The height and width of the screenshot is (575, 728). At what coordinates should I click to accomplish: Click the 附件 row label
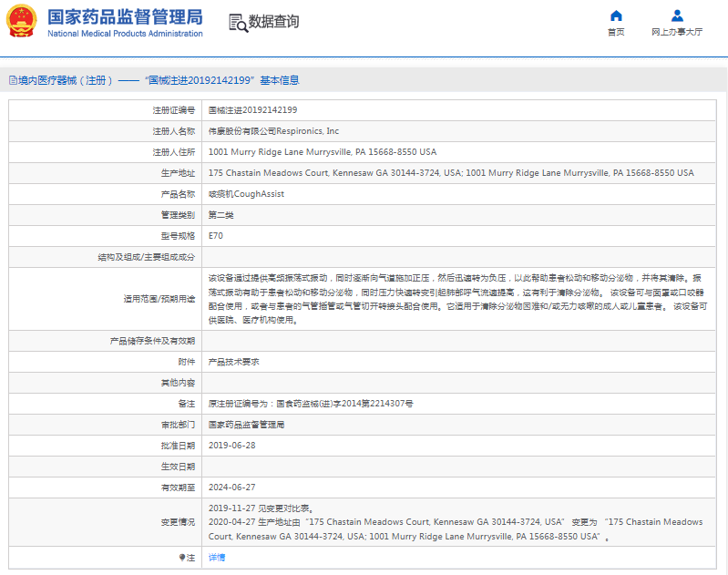(187, 362)
